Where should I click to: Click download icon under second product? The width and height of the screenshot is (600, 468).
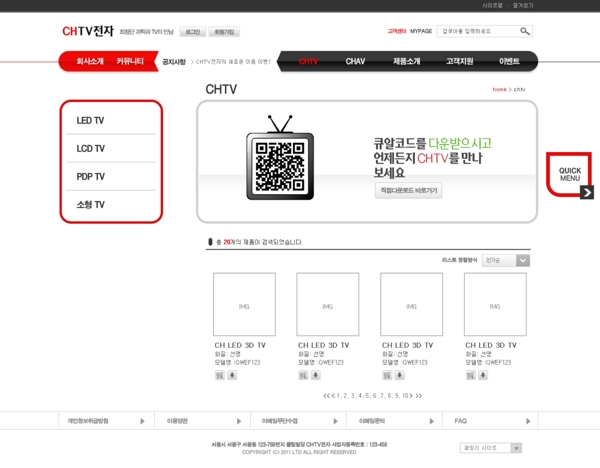pyautogui.click(x=316, y=375)
